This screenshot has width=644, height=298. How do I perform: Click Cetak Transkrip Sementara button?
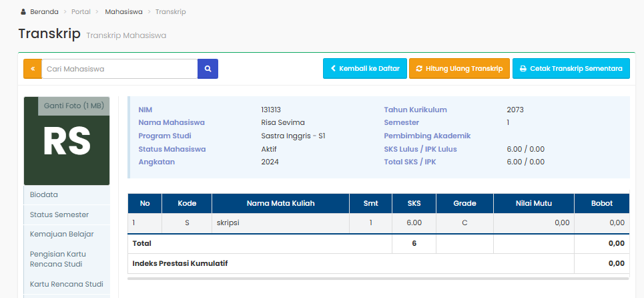tap(571, 68)
